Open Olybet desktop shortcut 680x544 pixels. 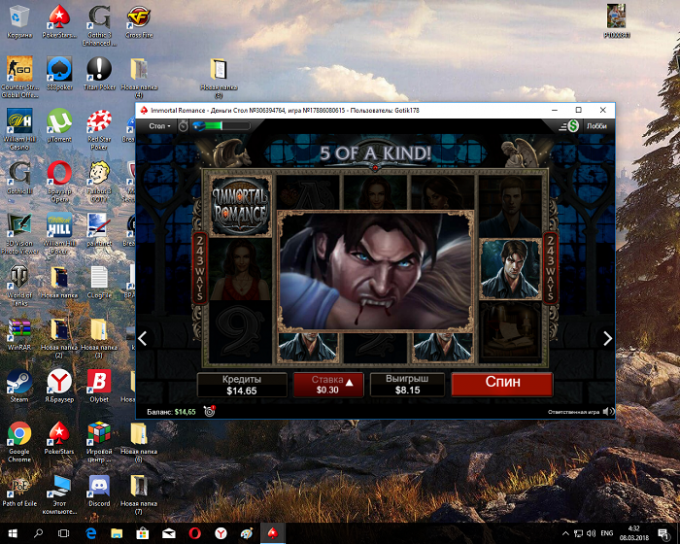pos(99,386)
